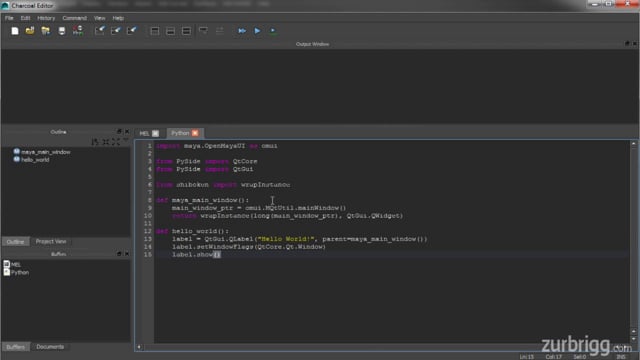The height and width of the screenshot is (360, 640).
Task: Click the line 1 import statement
Action: [x=217, y=146]
